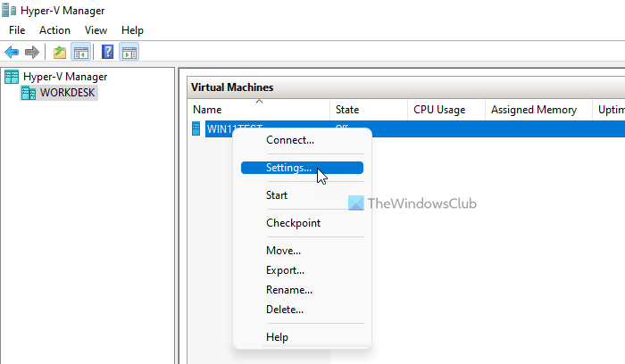Choose Settings... from context menu
This screenshot has width=625, height=364.
[x=302, y=168]
